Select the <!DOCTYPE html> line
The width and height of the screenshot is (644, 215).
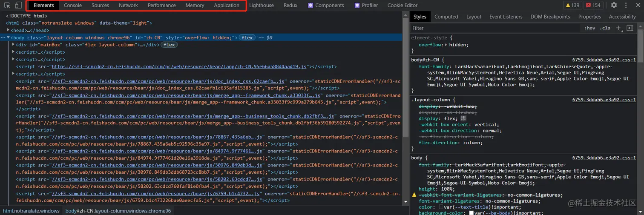[x=26, y=16]
